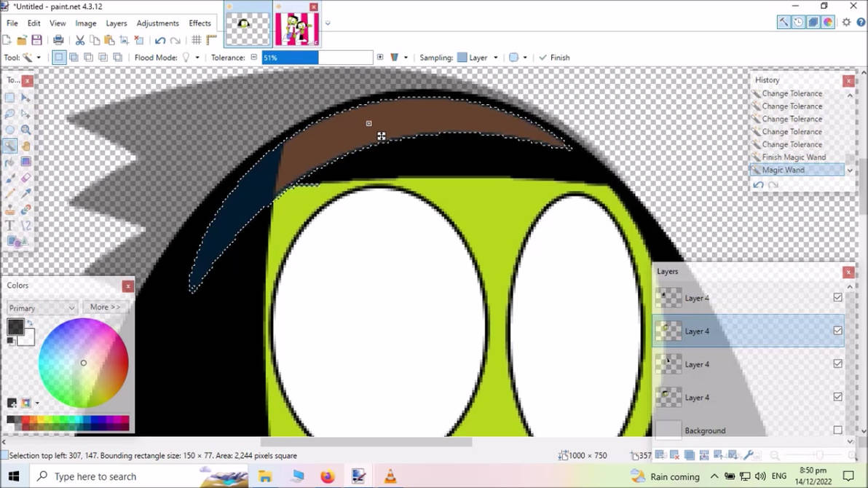Viewport: 868px width, 488px height.
Task: Open the Effects menu
Action: pyautogui.click(x=200, y=23)
